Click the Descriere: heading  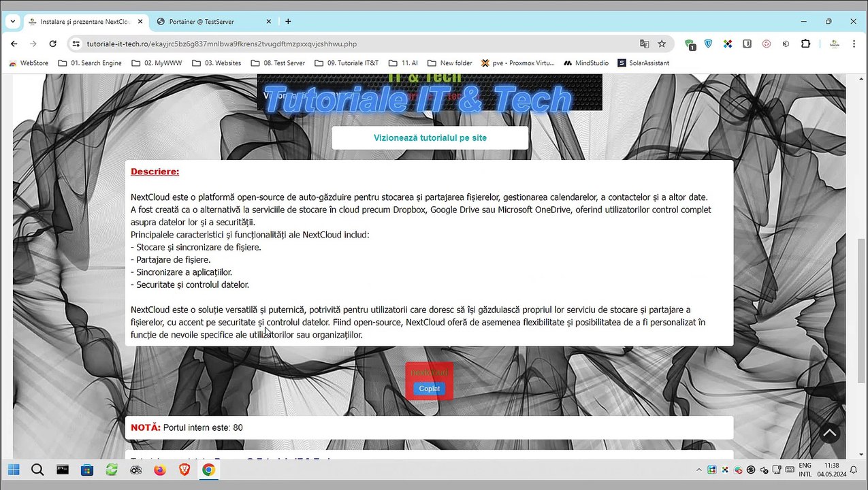pyautogui.click(x=155, y=171)
